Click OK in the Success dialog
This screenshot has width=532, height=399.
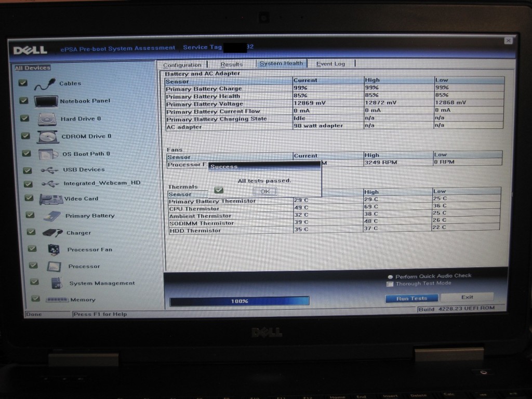(265, 191)
